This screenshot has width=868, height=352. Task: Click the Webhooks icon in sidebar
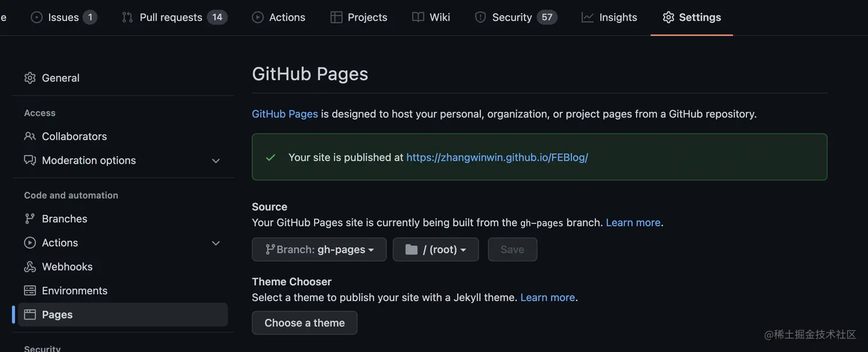coord(30,267)
